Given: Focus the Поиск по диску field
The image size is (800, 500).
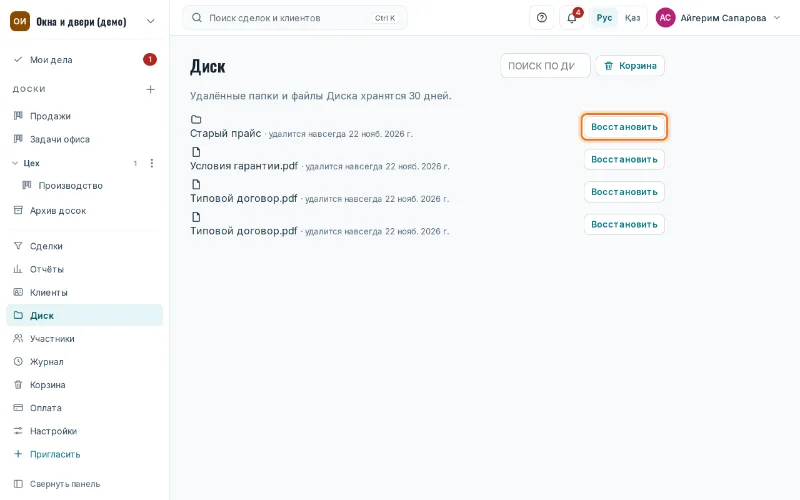Looking at the screenshot, I should pos(545,66).
